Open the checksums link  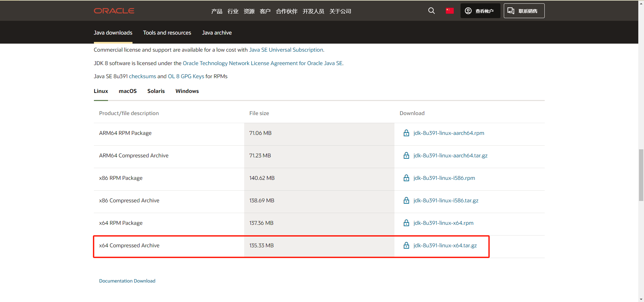click(x=143, y=76)
